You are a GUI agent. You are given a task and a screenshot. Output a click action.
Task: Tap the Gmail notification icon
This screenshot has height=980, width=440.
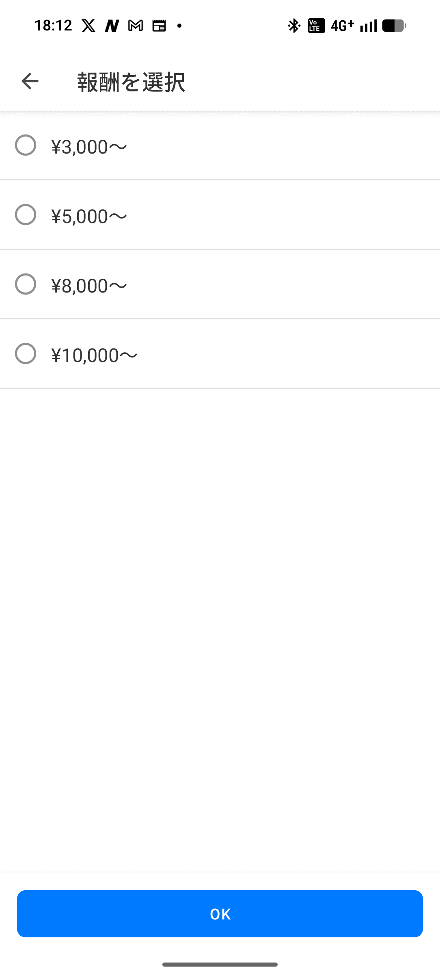tap(136, 26)
